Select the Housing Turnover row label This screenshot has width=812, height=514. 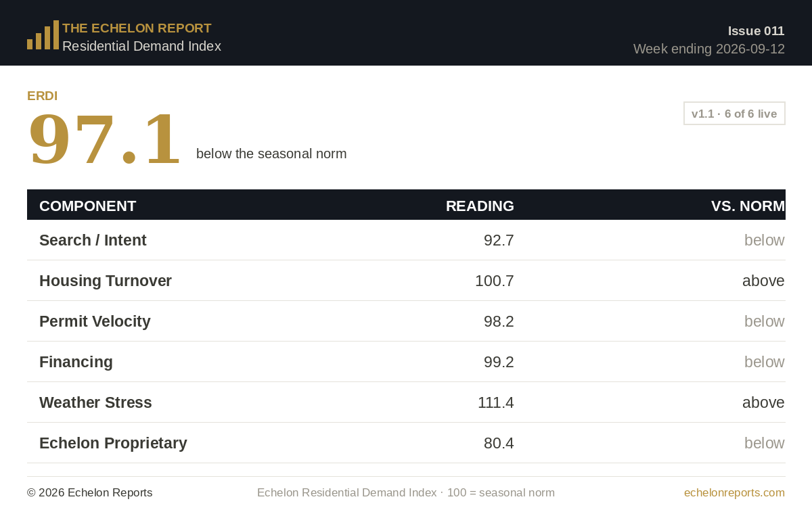106,281
